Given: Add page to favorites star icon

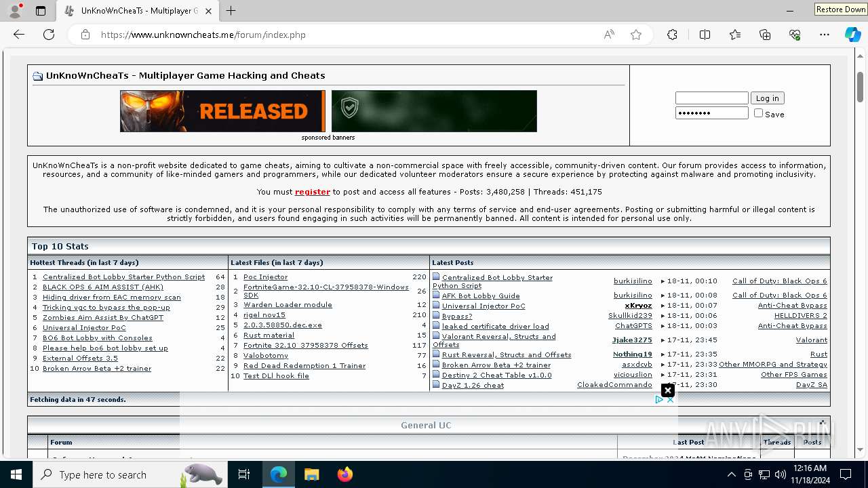Looking at the screenshot, I should (636, 35).
